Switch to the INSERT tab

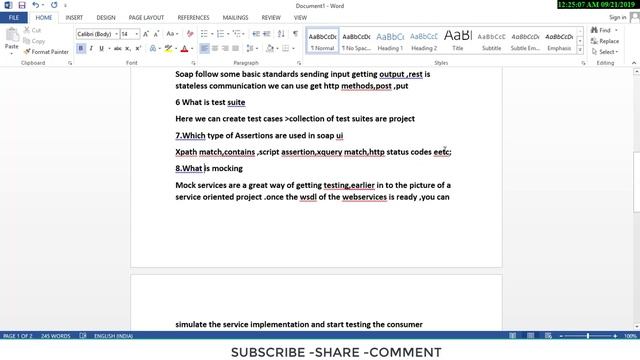(x=74, y=18)
